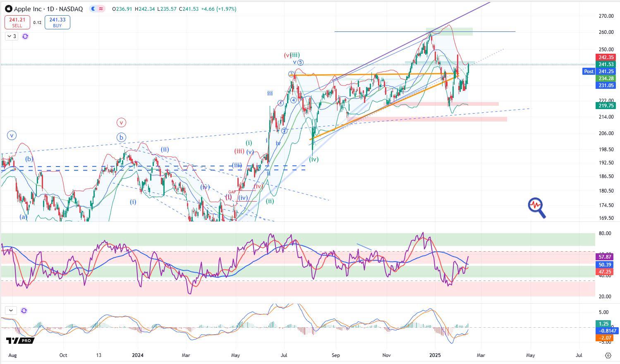Viewport: 620px width, 364px height.
Task: Select the (a) wave label near bottom-left
Action: [23, 217]
